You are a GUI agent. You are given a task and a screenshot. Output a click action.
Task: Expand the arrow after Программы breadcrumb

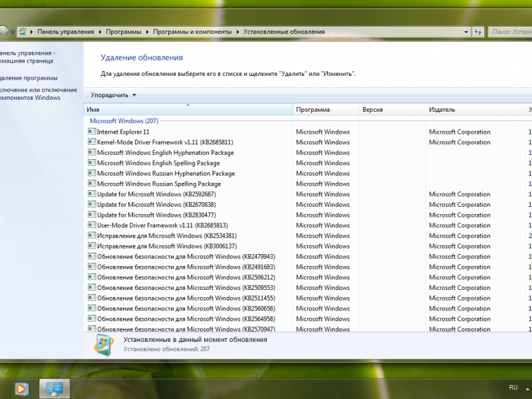[x=147, y=32]
